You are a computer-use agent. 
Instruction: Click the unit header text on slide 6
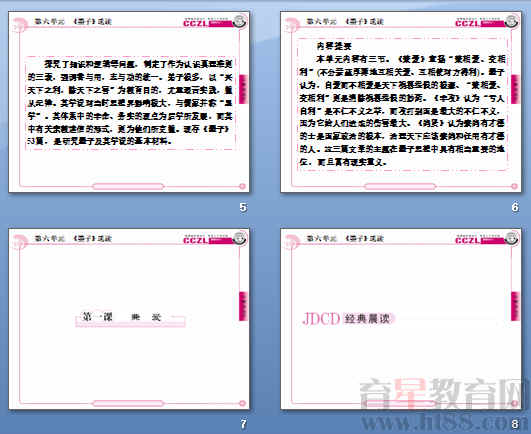[x=345, y=21]
